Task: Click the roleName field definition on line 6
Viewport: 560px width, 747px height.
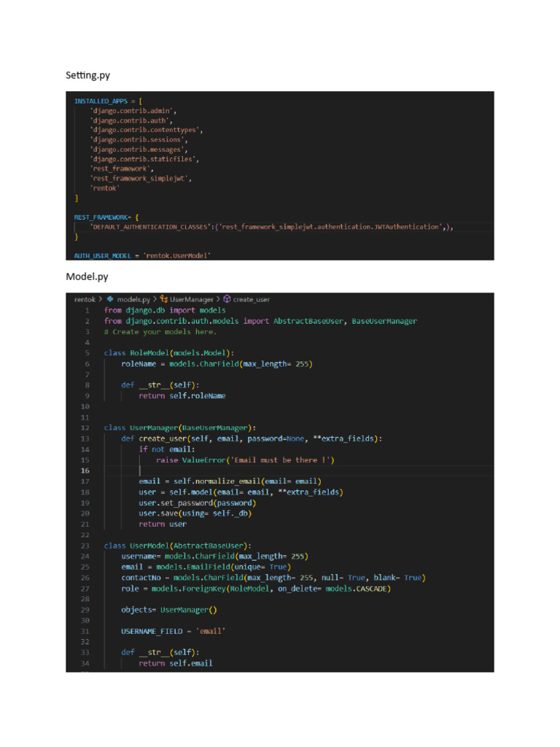Action: click(x=217, y=364)
